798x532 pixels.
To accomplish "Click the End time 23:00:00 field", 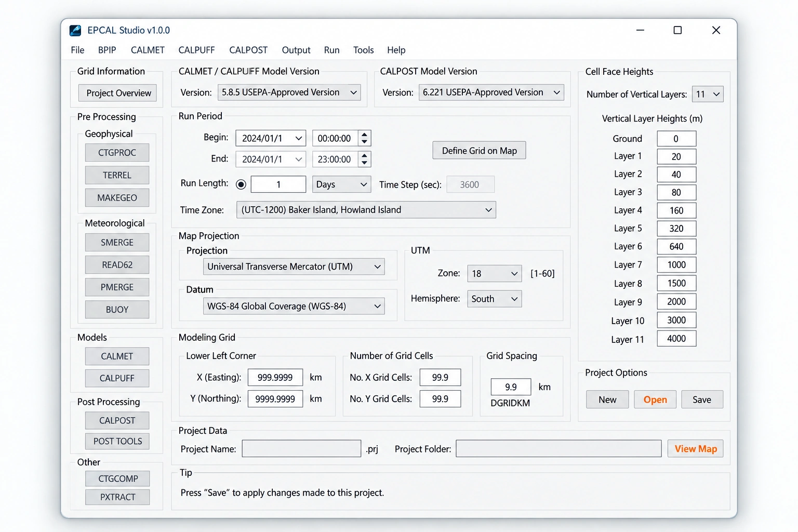I will coord(335,159).
